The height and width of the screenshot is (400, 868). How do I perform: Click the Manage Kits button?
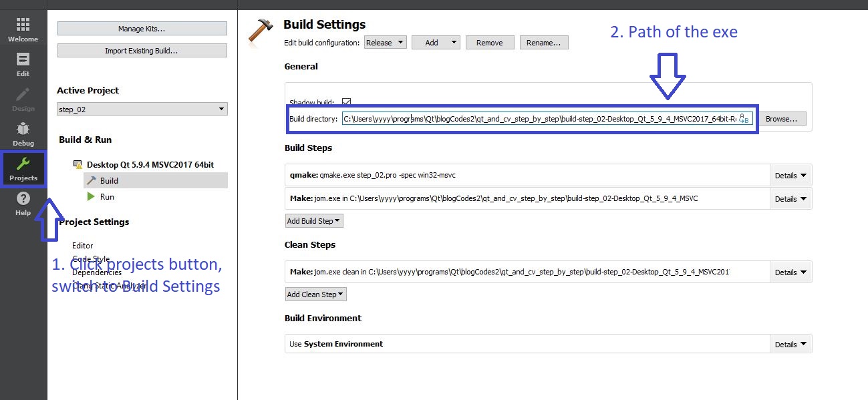[142, 29]
